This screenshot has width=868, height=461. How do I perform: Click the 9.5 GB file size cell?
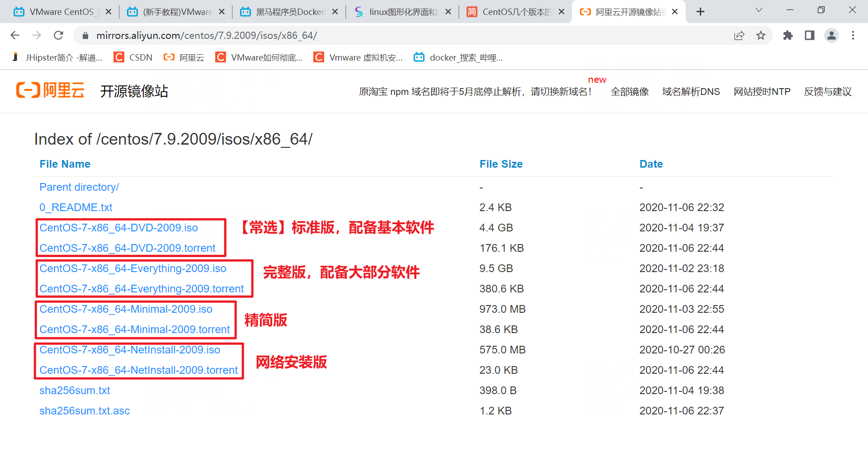[496, 268]
